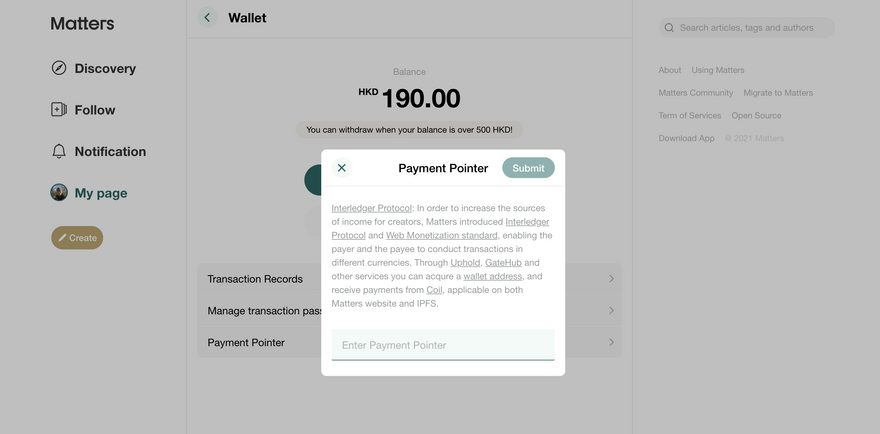Expand Payment Pointer row chevron
Image resolution: width=880 pixels, height=434 pixels.
coord(611,343)
